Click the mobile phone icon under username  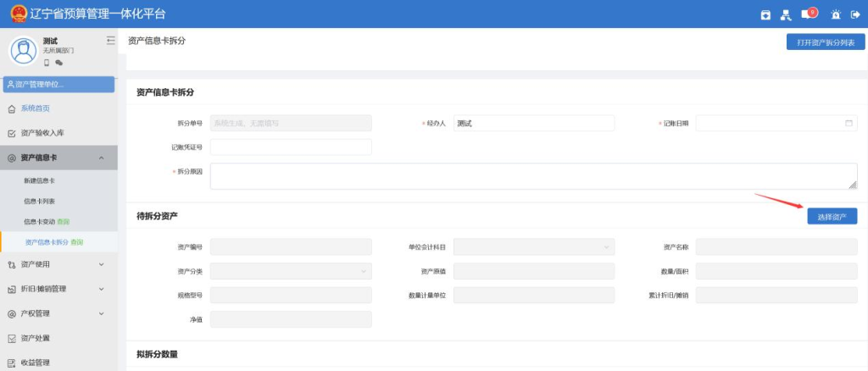pyautogui.click(x=47, y=63)
